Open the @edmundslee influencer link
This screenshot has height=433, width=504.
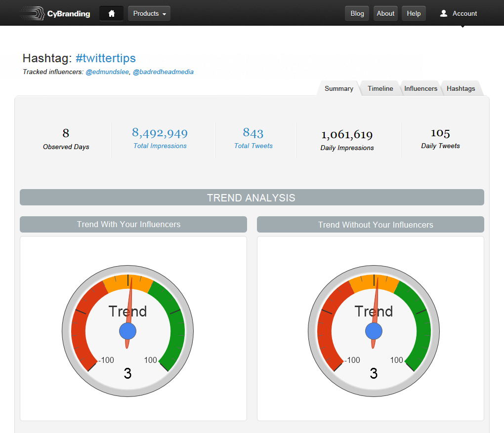(107, 72)
